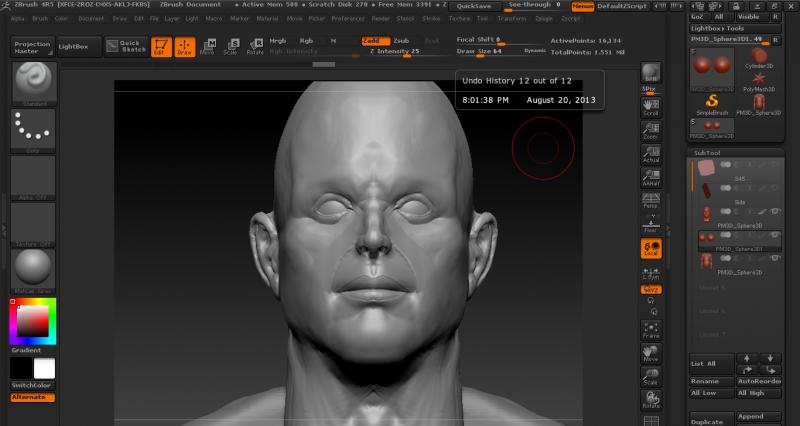Image resolution: width=800 pixels, height=426 pixels.
Task: Click List All in SubTool panel
Action: (x=712, y=364)
